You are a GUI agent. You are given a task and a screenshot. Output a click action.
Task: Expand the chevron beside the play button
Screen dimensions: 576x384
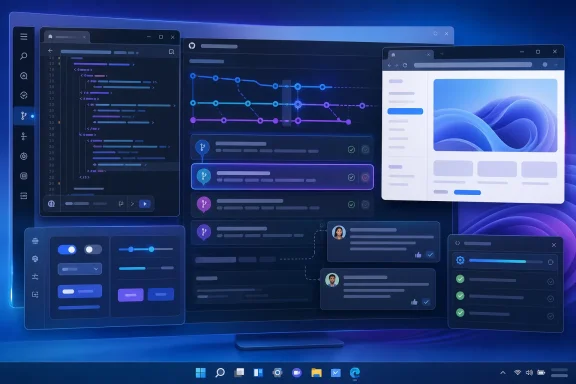coord(132,204)
